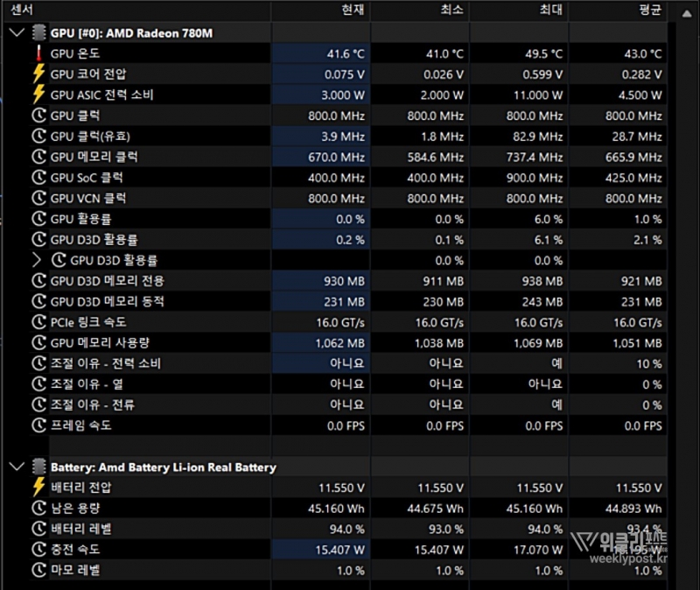Expand the nested GPU D3D 활용률 sub-item
This screenshot has width=700, height=590.
click(x=37, y=260)
